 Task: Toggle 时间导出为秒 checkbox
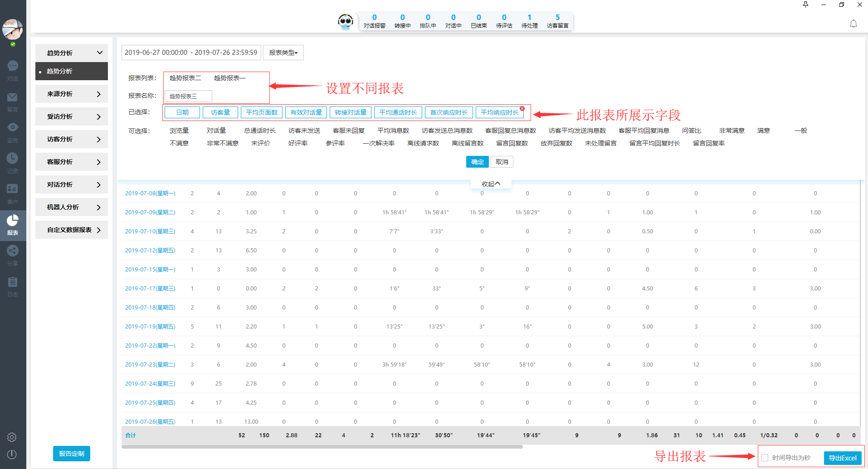click(x=765, y=458)
